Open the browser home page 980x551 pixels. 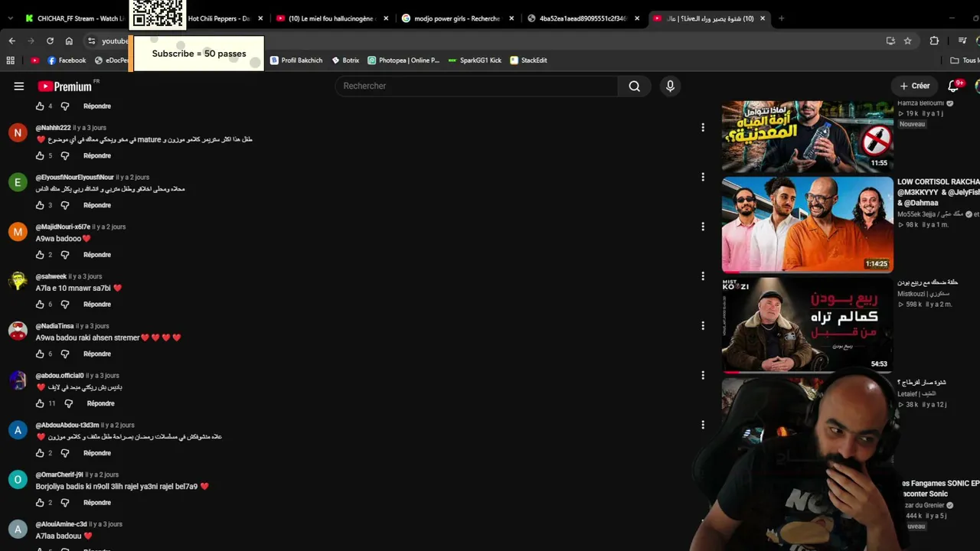(x=69, y=41)
